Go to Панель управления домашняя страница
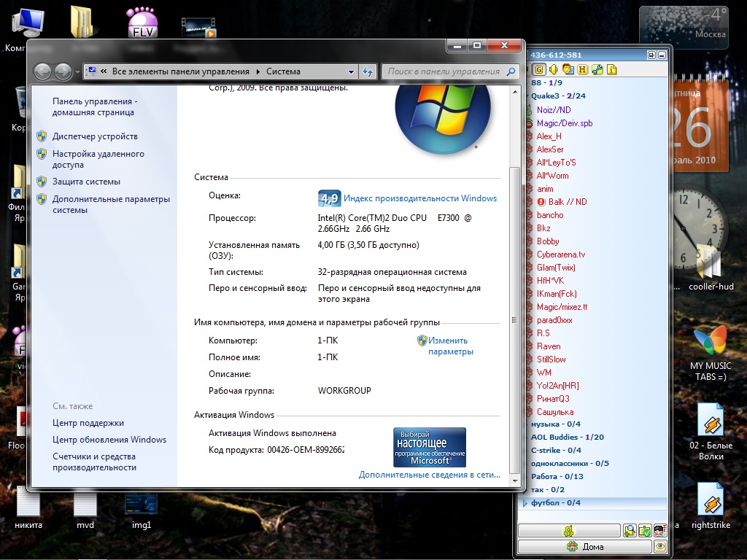The height and width of the screenshot is (560, 747). click(95, 106)
